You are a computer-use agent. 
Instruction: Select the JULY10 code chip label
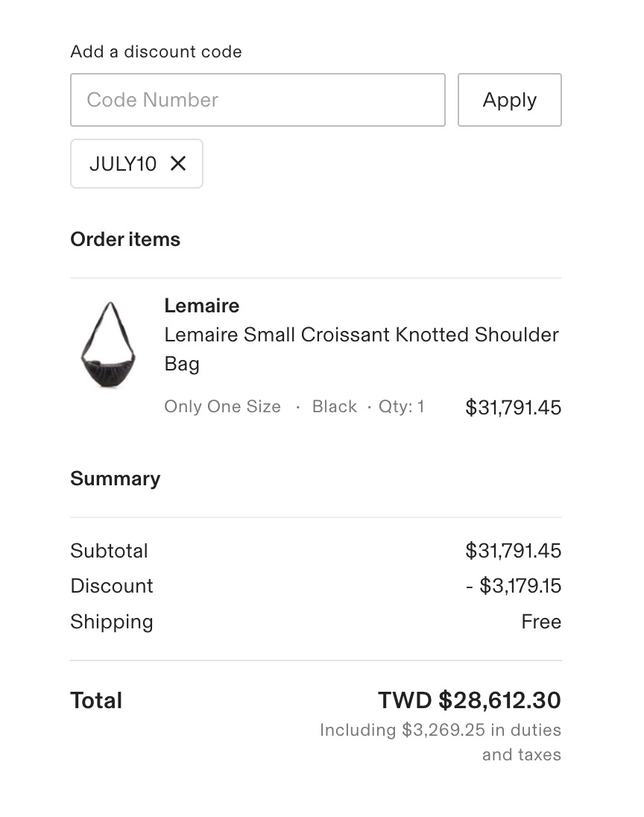coord(123,163)
